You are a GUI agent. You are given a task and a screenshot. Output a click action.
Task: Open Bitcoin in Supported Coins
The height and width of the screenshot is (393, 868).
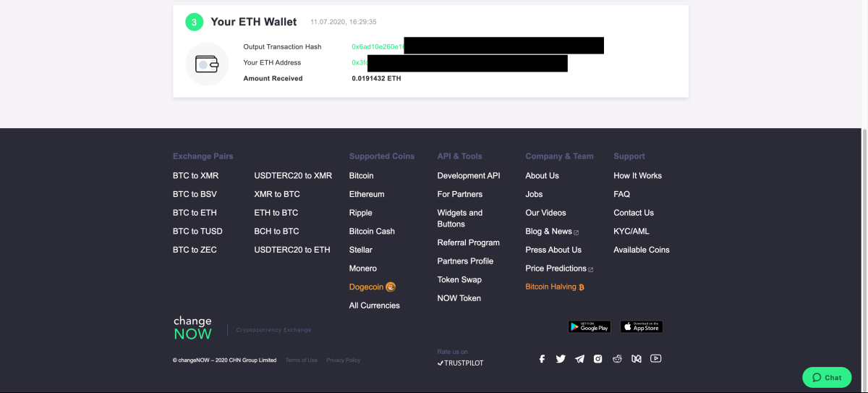point(362,176)
